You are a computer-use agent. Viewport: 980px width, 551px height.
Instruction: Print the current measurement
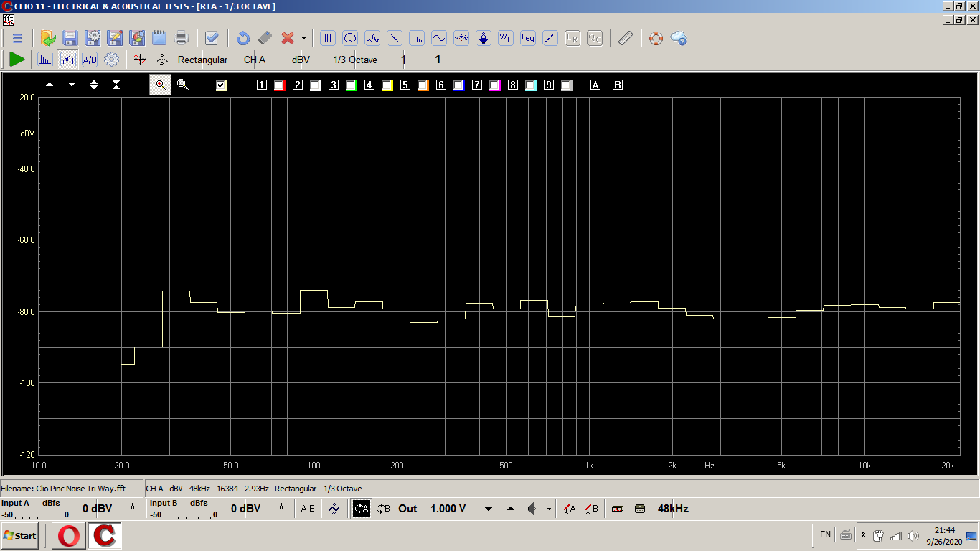pos(182,38)
